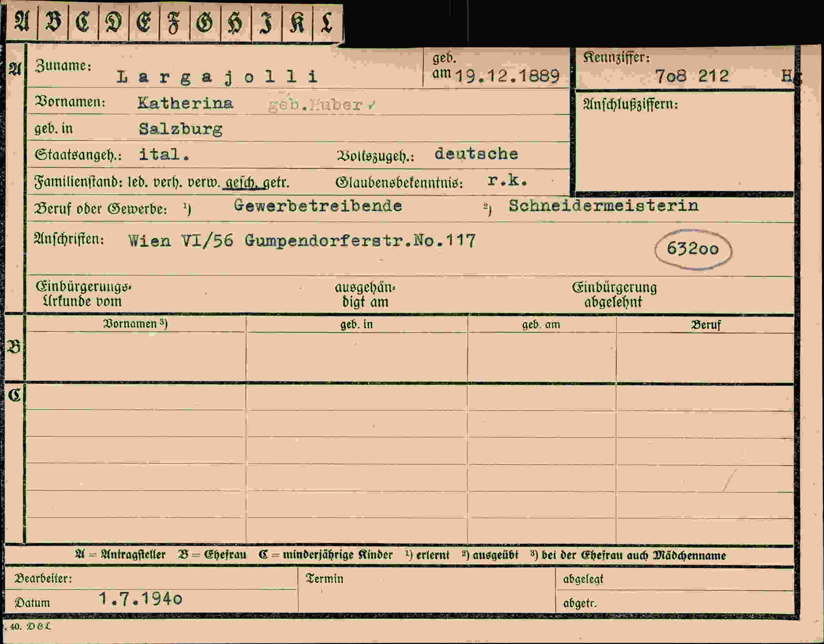
Task: Click the surname 'Largajolli'
Action: click(x=217, y=77)
